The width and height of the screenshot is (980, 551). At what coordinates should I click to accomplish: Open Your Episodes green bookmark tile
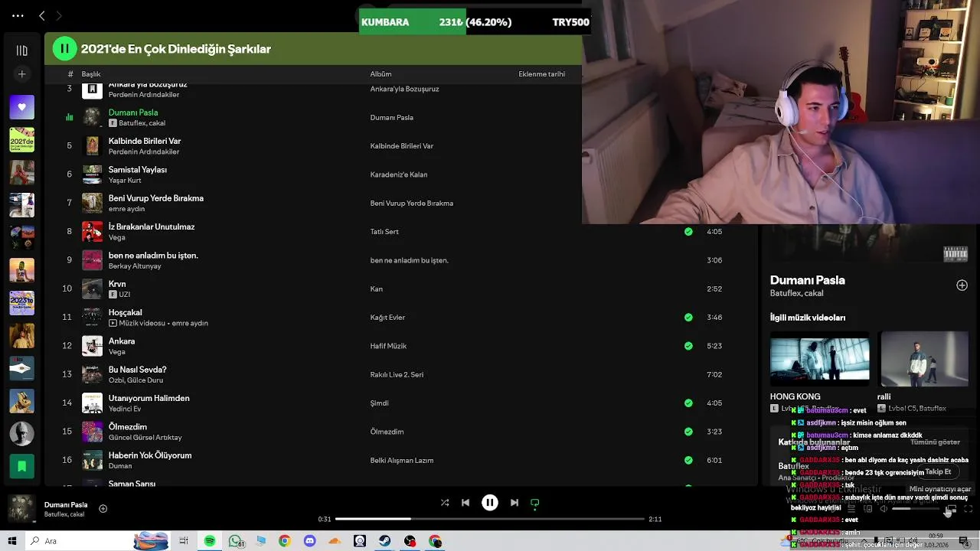[21, 466]
